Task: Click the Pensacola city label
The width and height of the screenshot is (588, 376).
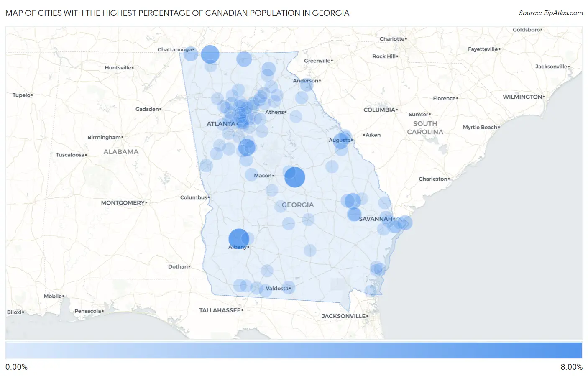Action: click(88, 311)
